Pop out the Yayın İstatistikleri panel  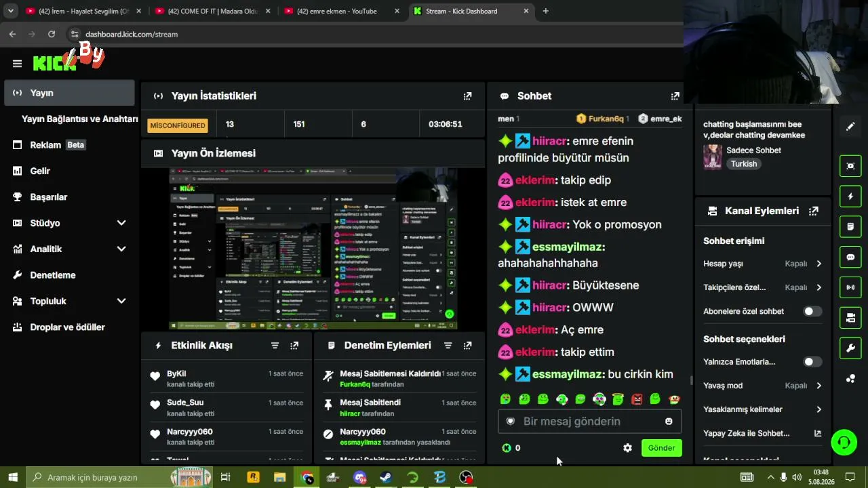(x=467, y=96)
